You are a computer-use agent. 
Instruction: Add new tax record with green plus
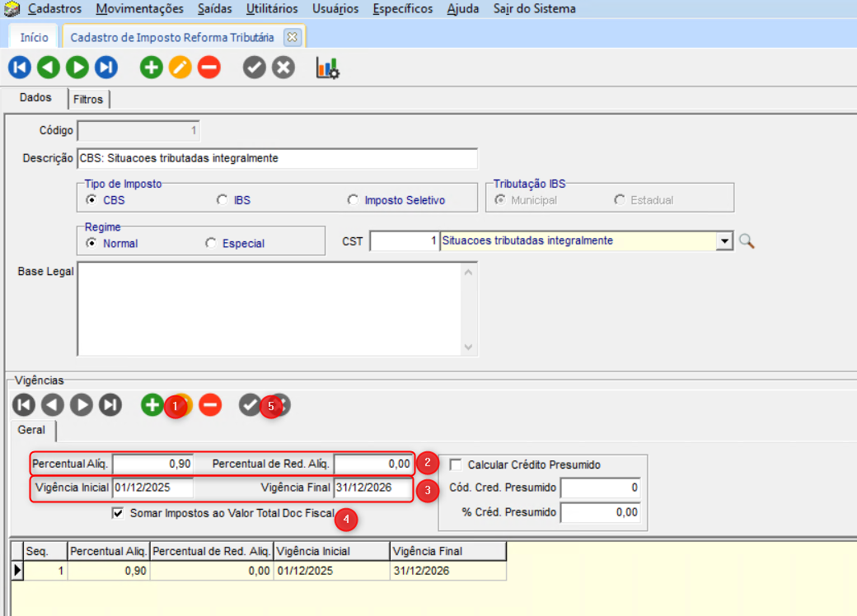(152, 68)
